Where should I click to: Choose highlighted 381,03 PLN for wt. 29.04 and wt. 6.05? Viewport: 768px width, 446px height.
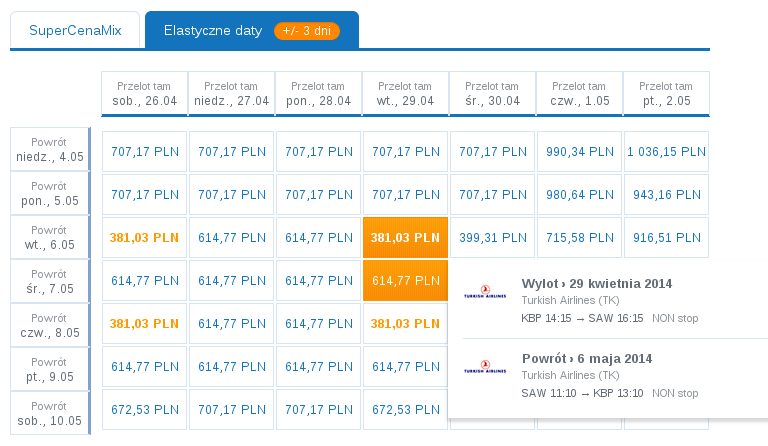(x=405, y=237)
